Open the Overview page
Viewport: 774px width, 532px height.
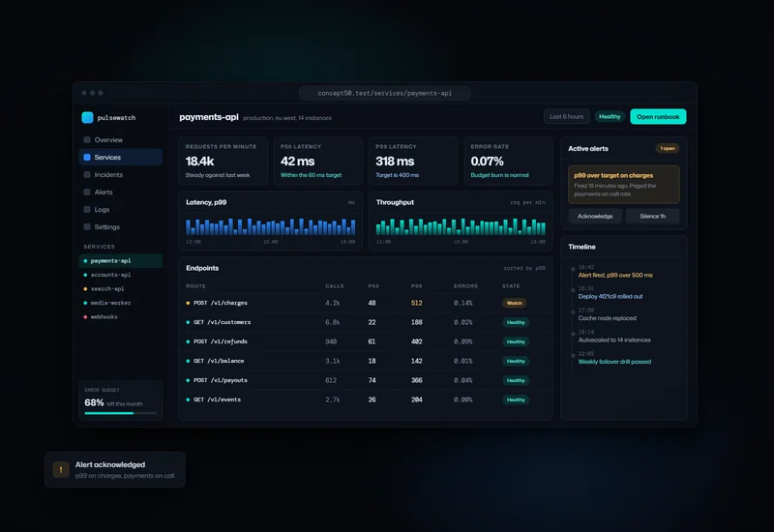tap(120, 139)
